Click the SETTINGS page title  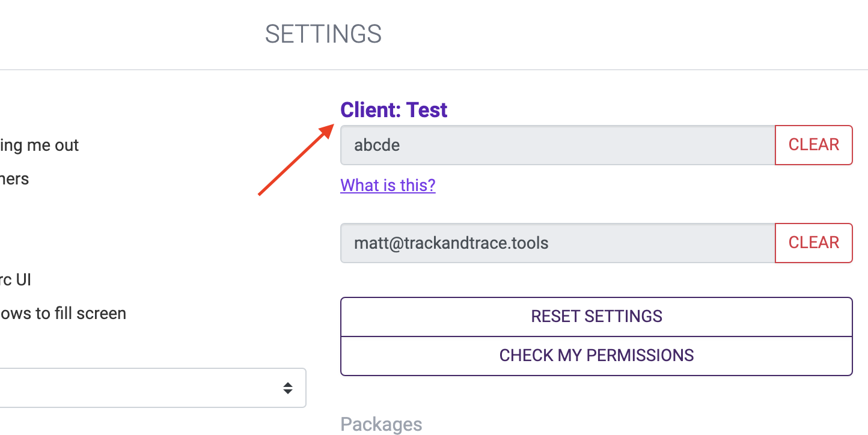point(323,34)
